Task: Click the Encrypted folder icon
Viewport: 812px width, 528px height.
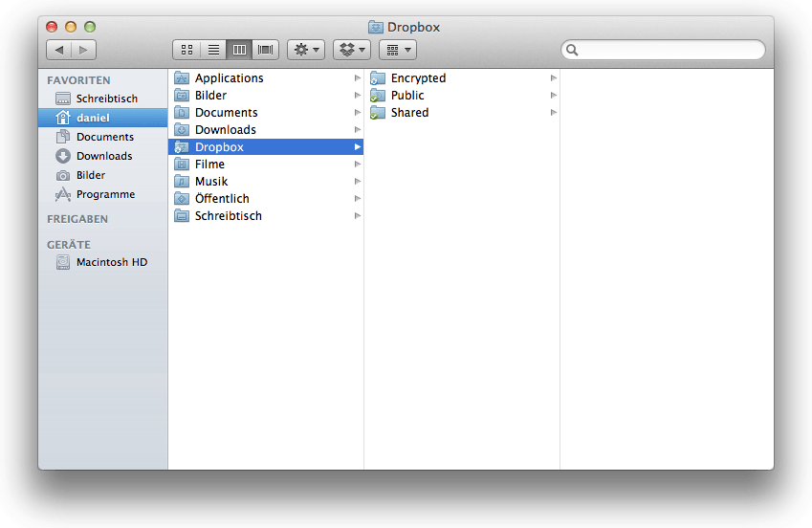Action: pos(378,78)
